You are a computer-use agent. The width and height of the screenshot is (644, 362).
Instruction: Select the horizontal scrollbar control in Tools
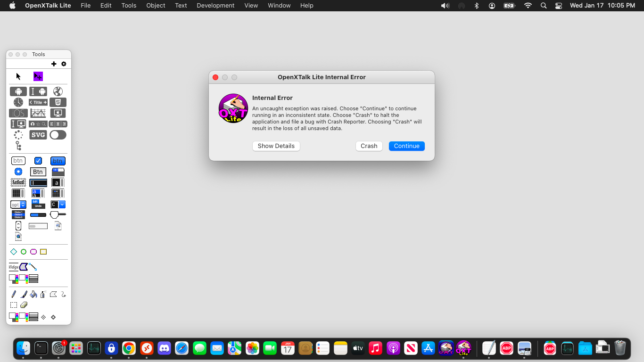pos(38,226)
